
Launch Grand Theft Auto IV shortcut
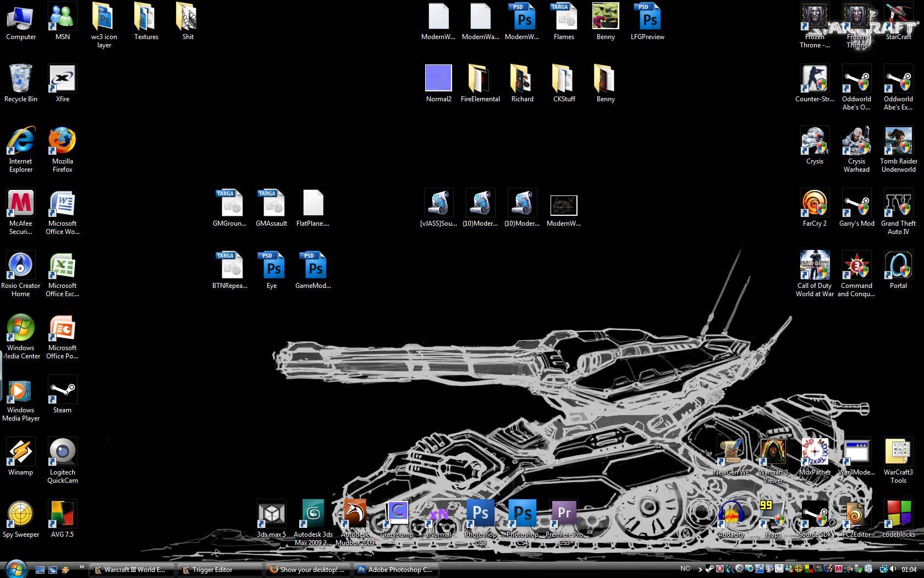click(x=899, y=212)
